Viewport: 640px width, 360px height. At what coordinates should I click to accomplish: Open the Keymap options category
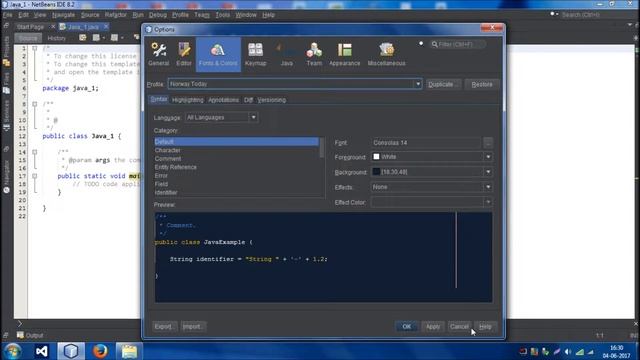click(256, 54)
